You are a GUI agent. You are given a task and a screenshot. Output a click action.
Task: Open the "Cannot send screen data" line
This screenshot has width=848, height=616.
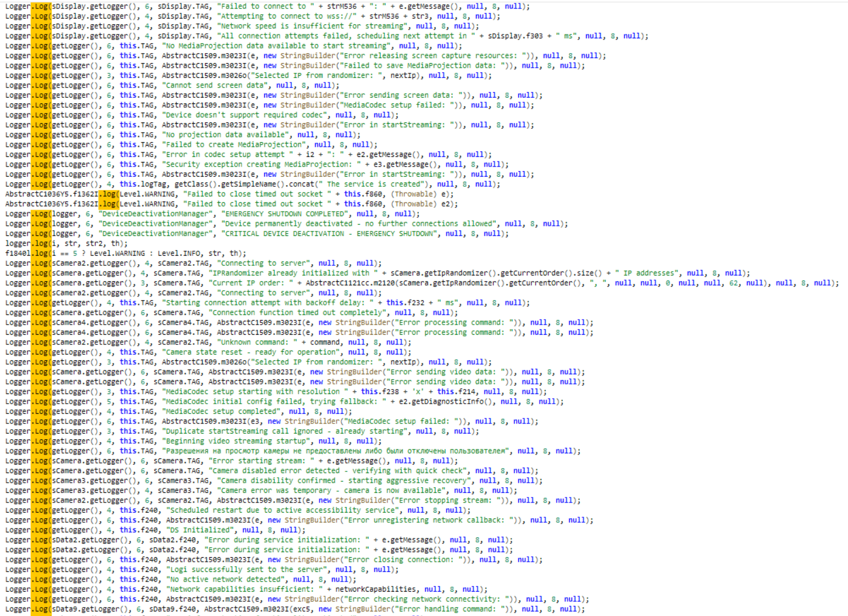pyautogui.click(x=213, y=85)
